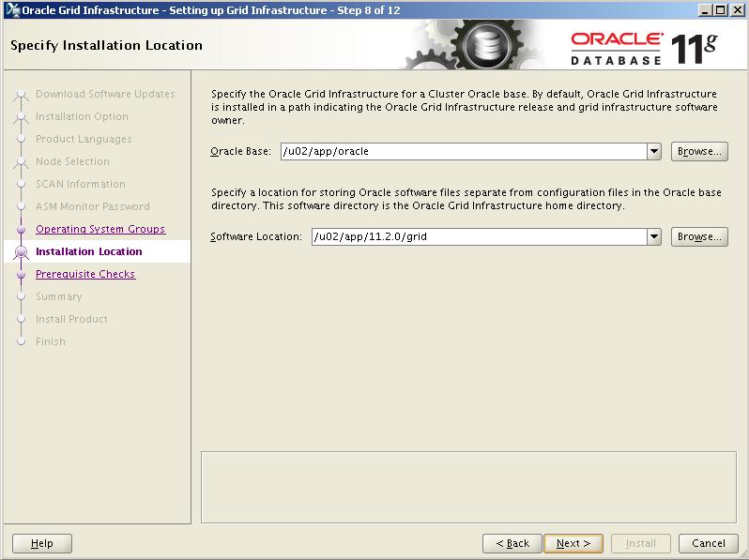Click the Oracle installer title bar icon
The image size is (749, 560).
click(x=12, y=9)
